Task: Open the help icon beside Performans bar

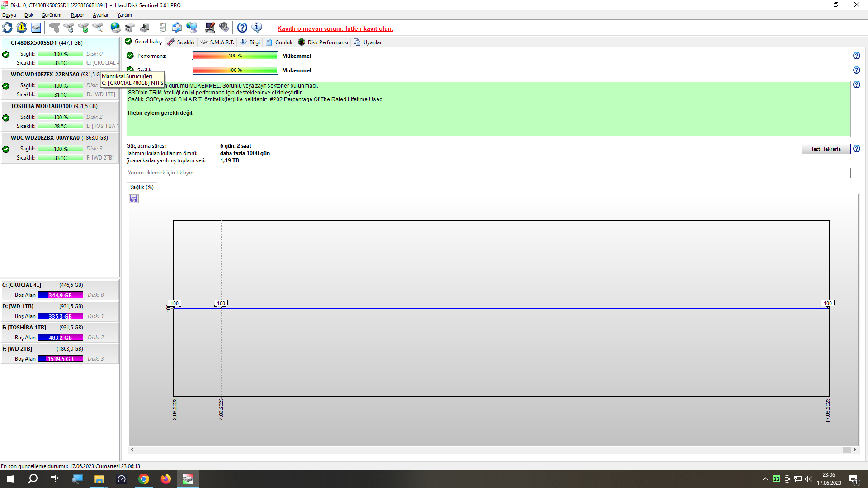Action: [x=856, y=56]
